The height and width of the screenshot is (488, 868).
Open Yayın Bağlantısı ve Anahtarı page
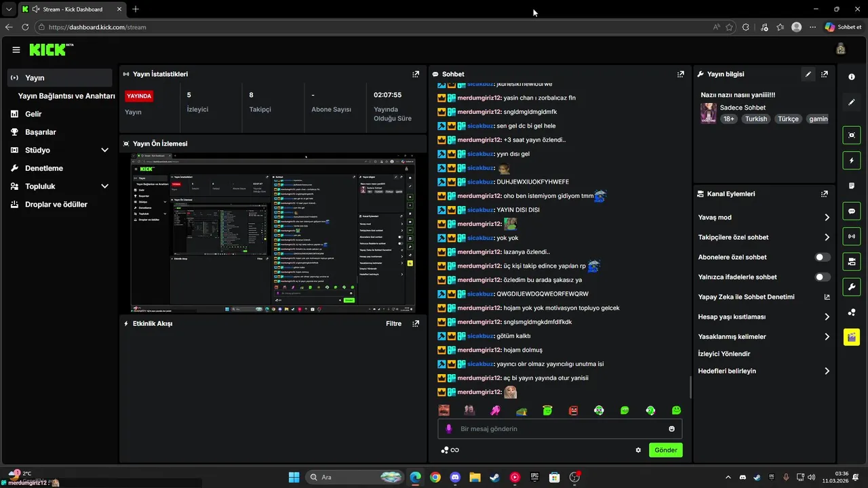tap(66, 96)
